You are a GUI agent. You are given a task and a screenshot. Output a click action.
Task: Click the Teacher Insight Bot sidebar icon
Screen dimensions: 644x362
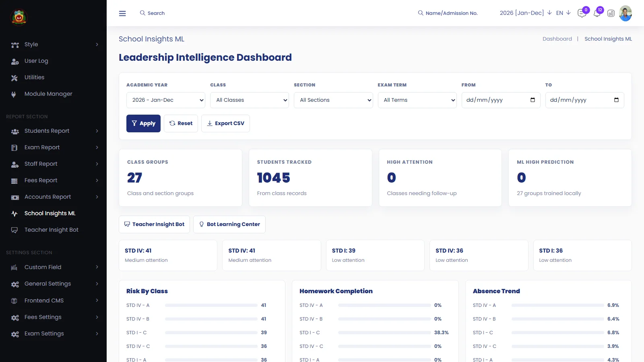point(14,230)
